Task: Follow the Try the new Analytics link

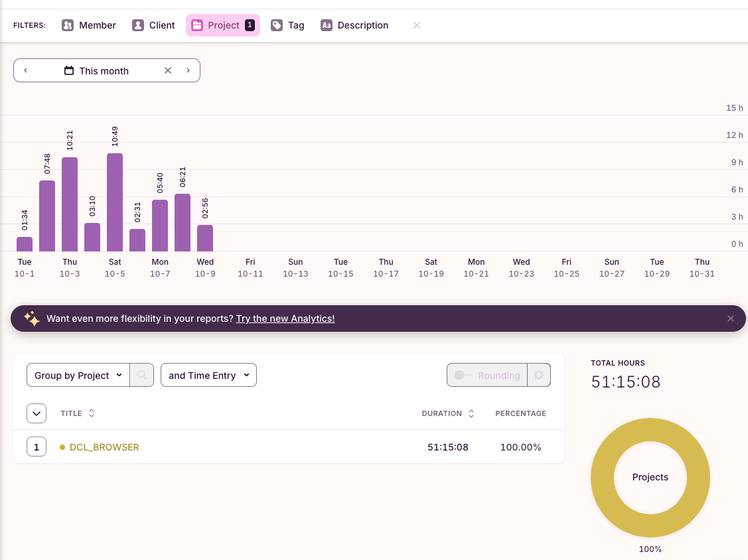Action: [285, 318]
